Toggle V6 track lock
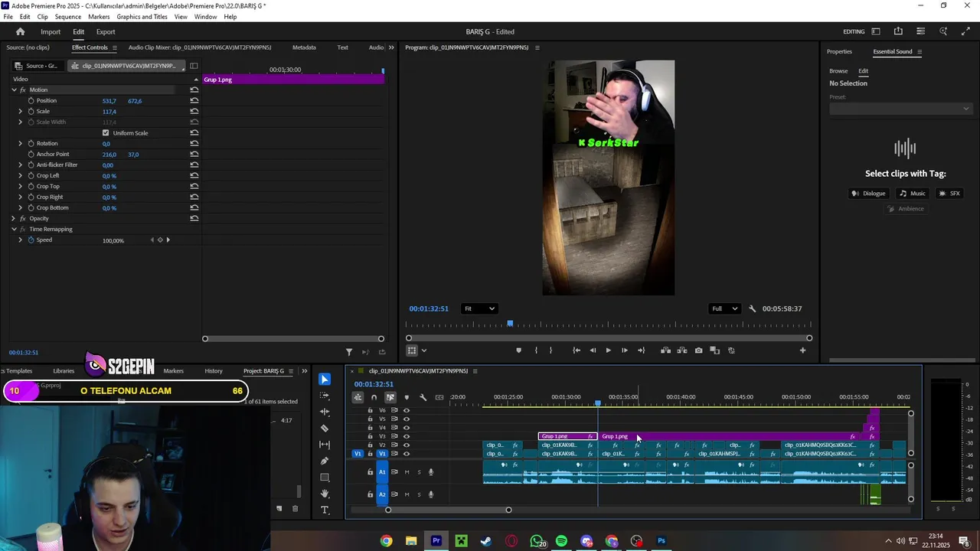This screenshot has height=551, width=980. click(x=370, y=410)
